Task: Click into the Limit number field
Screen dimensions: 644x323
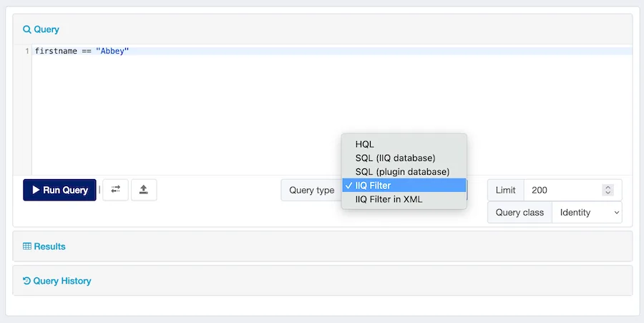Action: (562, 190)
